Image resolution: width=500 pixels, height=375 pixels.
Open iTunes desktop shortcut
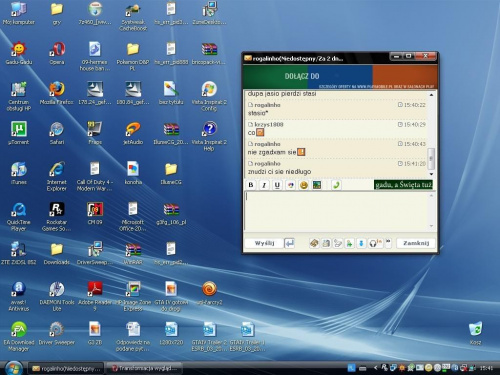19,173
